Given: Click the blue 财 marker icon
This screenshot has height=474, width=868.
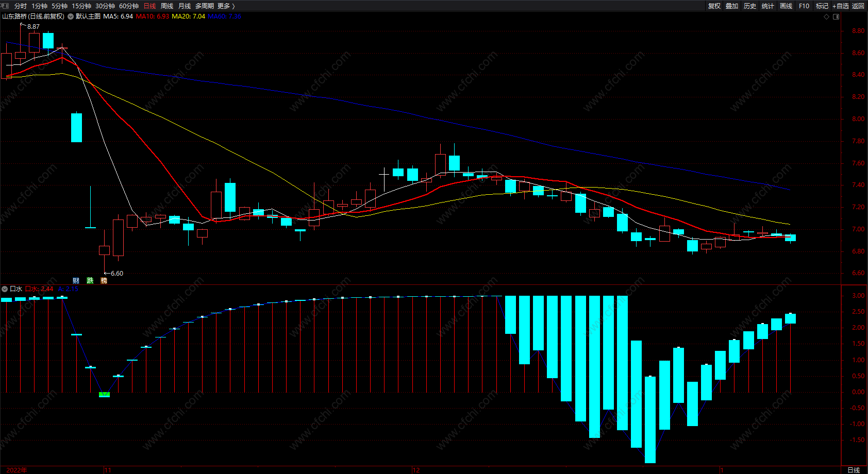Looking at the screenshot, I should click(76, 280).
